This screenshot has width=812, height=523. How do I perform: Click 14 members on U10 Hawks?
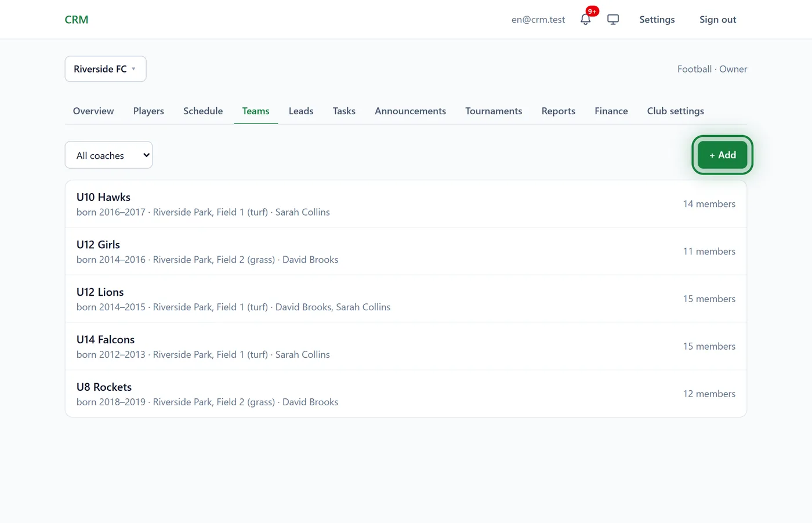[709, 204]
